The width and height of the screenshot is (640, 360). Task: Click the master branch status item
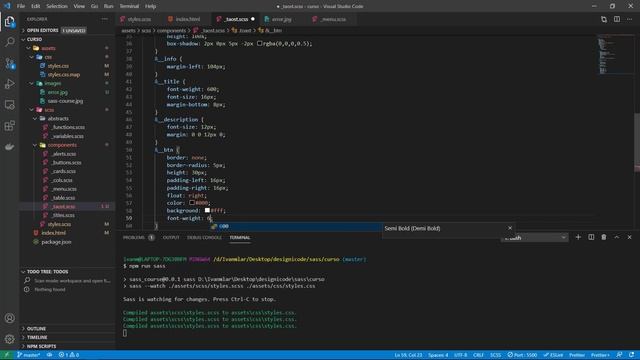29,355
